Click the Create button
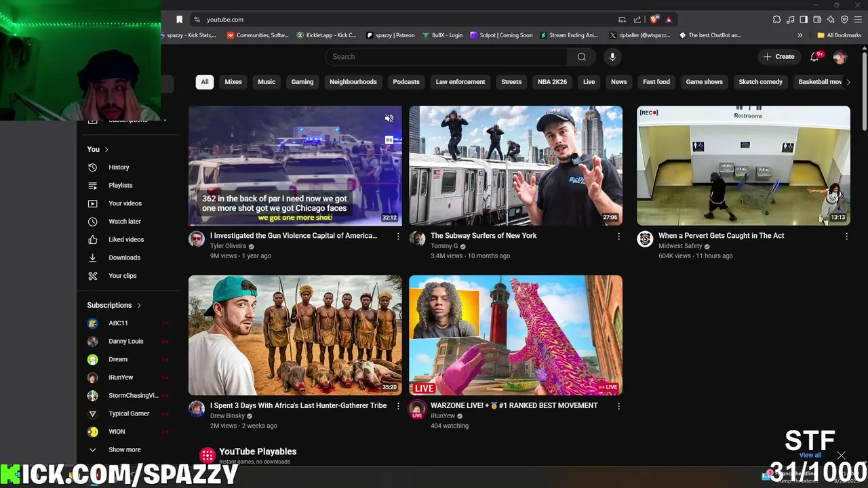The image size is (868, 488). [x=778, y=57]
